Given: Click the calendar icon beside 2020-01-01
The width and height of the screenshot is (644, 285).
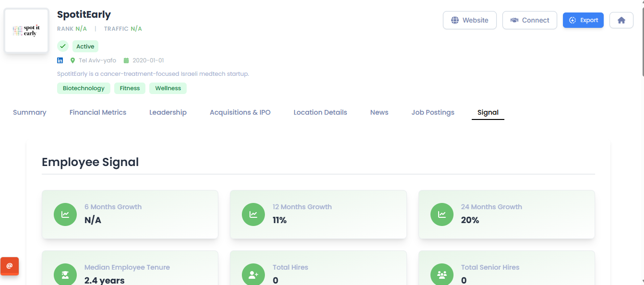Looking at the screenshot, I should (126, 60).
